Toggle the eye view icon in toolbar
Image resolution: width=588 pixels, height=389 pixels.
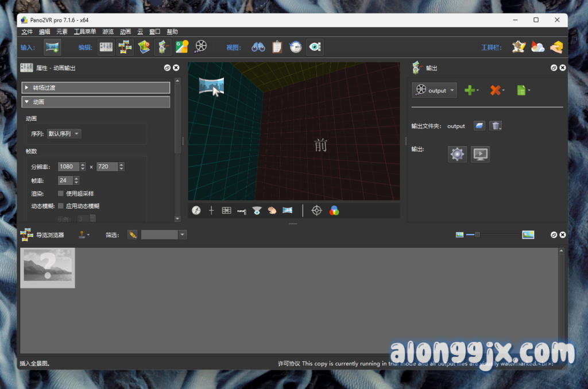[314, 47]
